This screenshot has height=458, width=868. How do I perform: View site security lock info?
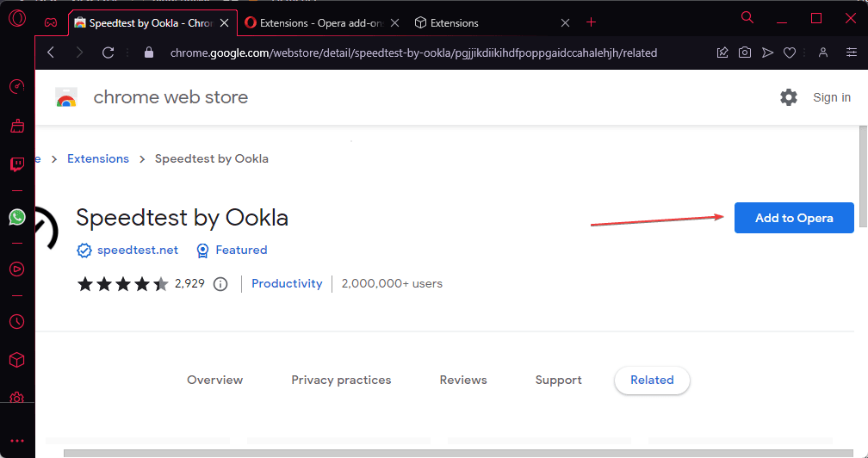148,53
